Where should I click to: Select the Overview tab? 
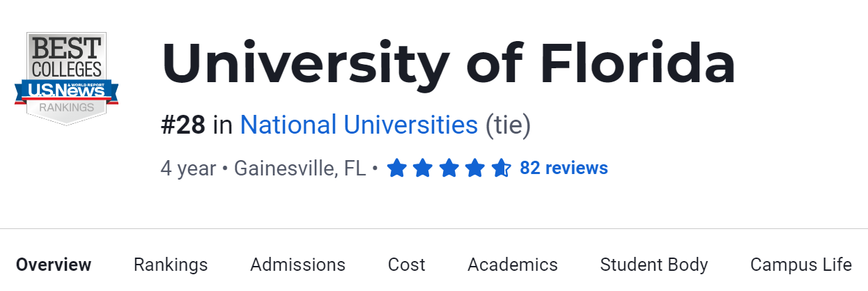(x=54, y=265)
